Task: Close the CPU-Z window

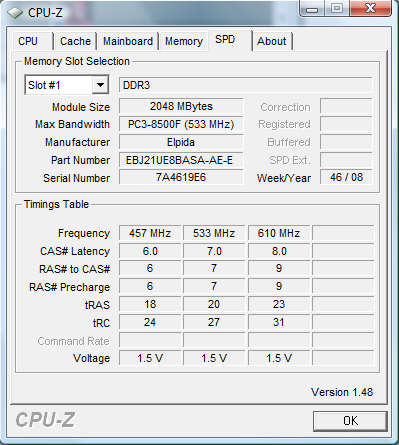Action: tap(370, 8)
